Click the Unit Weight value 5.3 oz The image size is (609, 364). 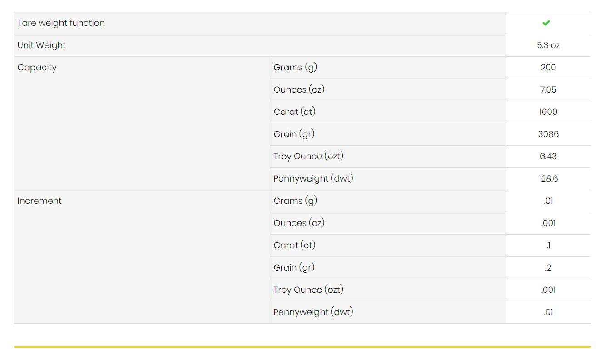click(x=548, y=45)
